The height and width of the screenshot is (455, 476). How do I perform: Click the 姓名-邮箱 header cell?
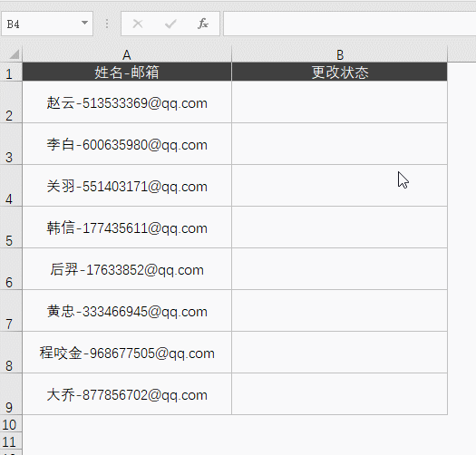coord(127,72)
